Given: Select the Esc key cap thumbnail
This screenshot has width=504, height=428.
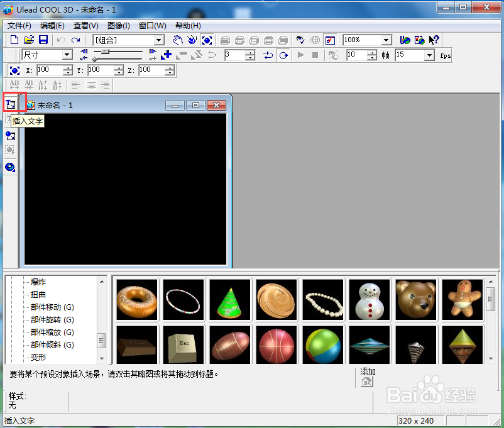Looking at the screenshot, I should pos(184,344).
